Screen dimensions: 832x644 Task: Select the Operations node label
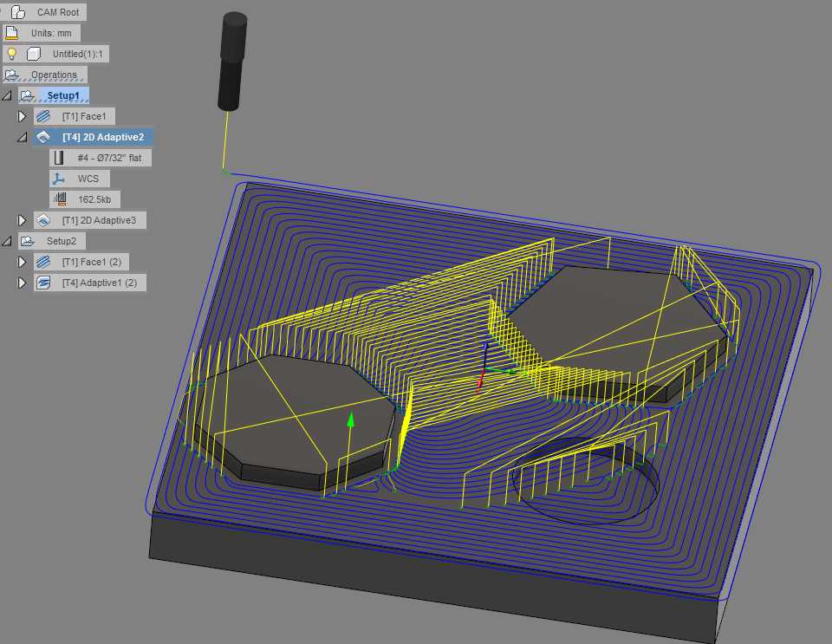click(54, 75)
